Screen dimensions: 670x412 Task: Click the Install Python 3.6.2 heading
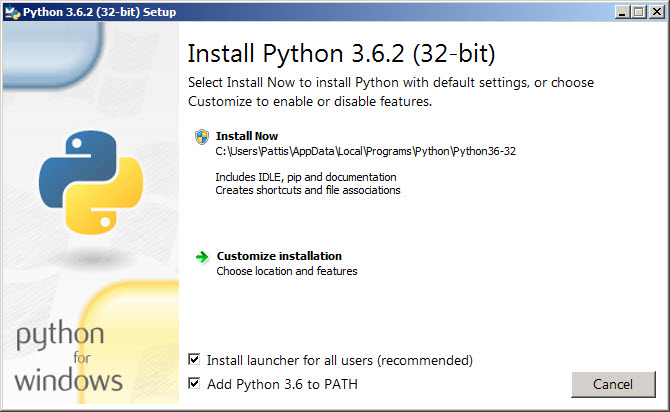point(342,52)
